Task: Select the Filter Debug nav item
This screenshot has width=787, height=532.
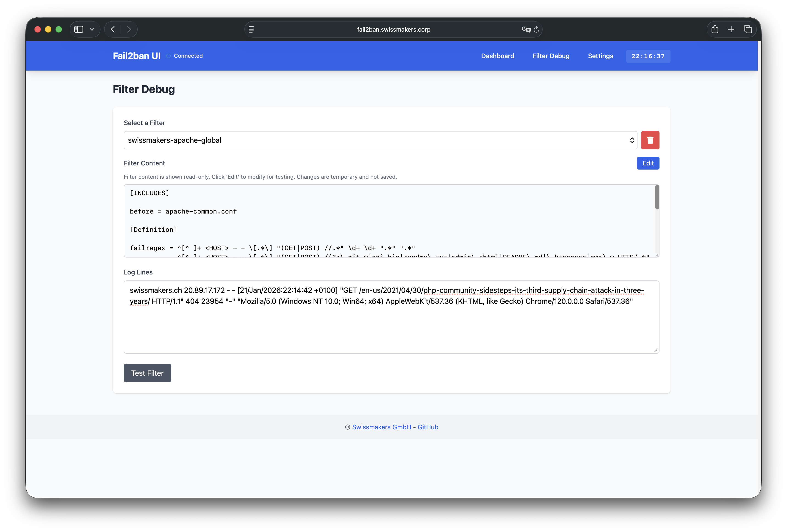Action: pyautogui.click(x=551, y=56)
